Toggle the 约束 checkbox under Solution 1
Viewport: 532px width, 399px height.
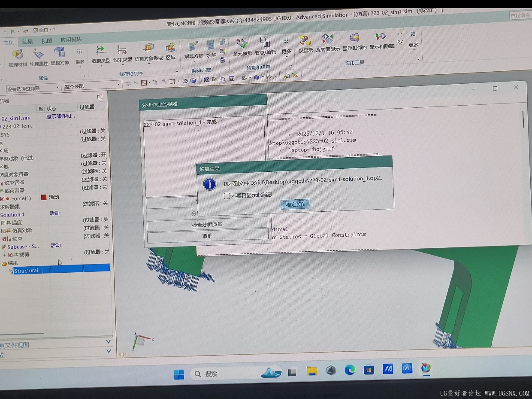pyautogui.click(x=4, y=239)
